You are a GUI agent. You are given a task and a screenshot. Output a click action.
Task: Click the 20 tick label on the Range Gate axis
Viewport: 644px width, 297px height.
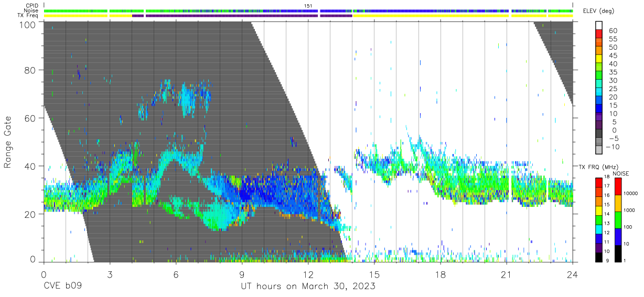tap(30, 214)
